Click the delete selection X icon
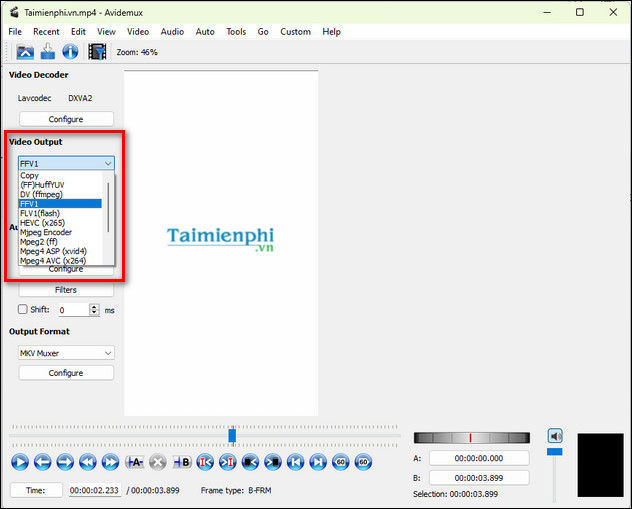This screenshot has height=509, width=632. (158, 462)
